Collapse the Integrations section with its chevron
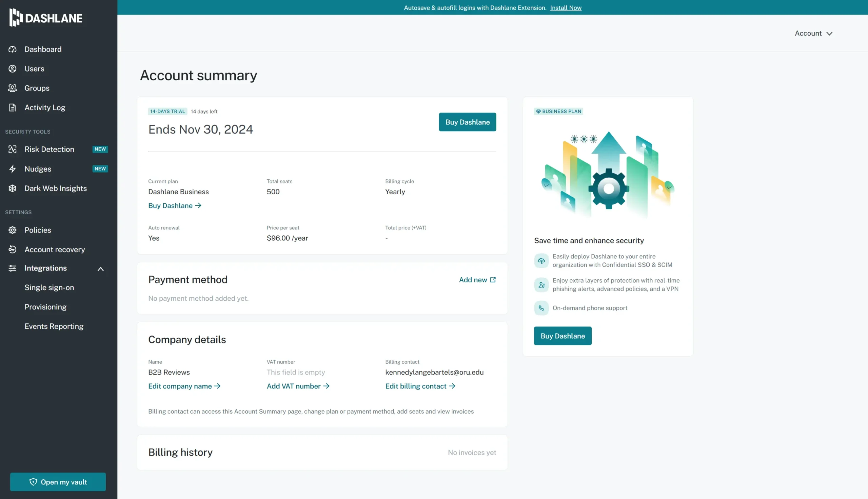Image resolution: width=868 pixels, height=499 pixels. click(x=101, y=269)
